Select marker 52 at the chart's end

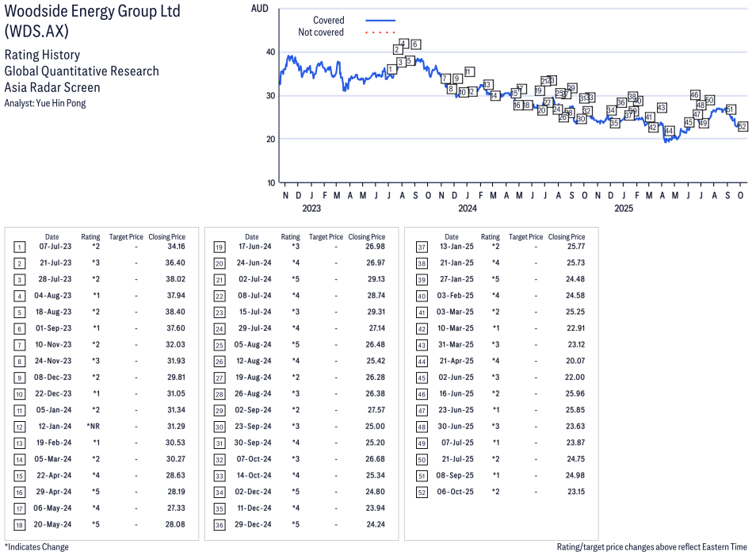[x=743, y=127]
